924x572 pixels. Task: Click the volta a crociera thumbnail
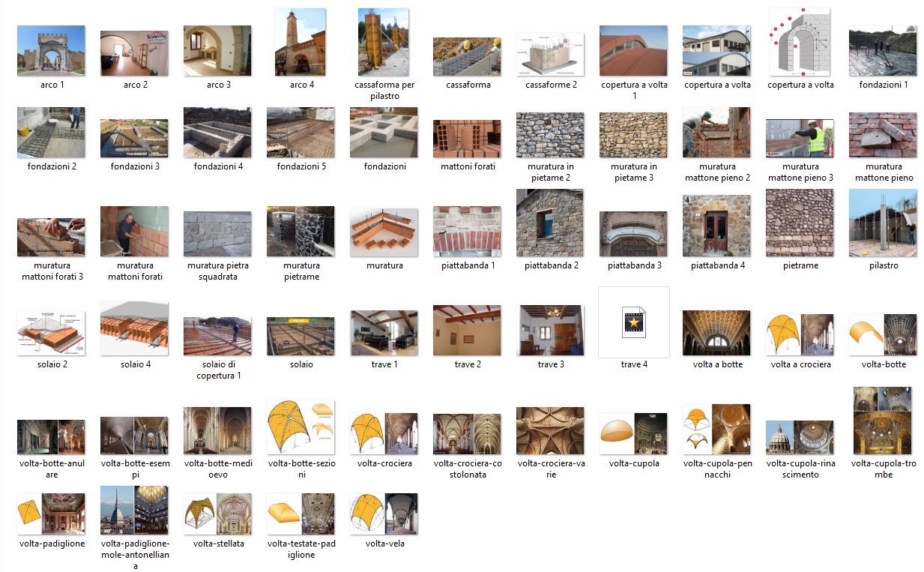click(x=800, y=335)
